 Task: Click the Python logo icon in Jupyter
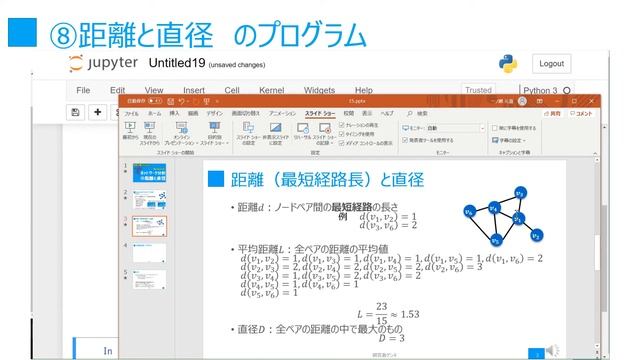point(508,64)
